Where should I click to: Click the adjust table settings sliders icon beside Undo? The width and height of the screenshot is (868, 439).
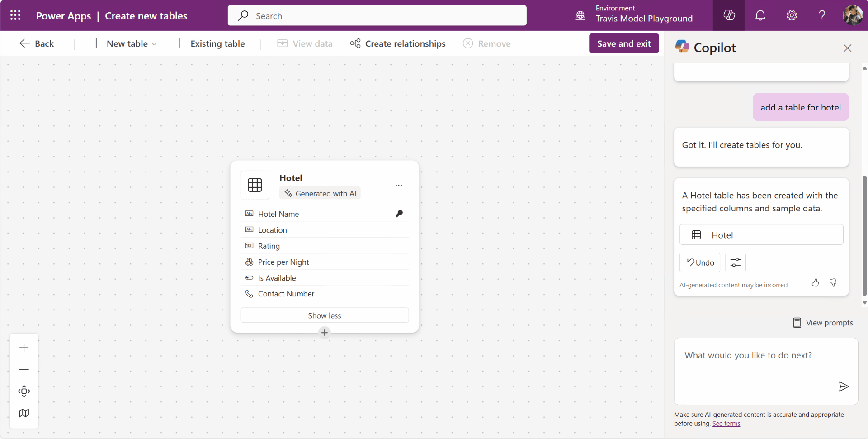736,262
